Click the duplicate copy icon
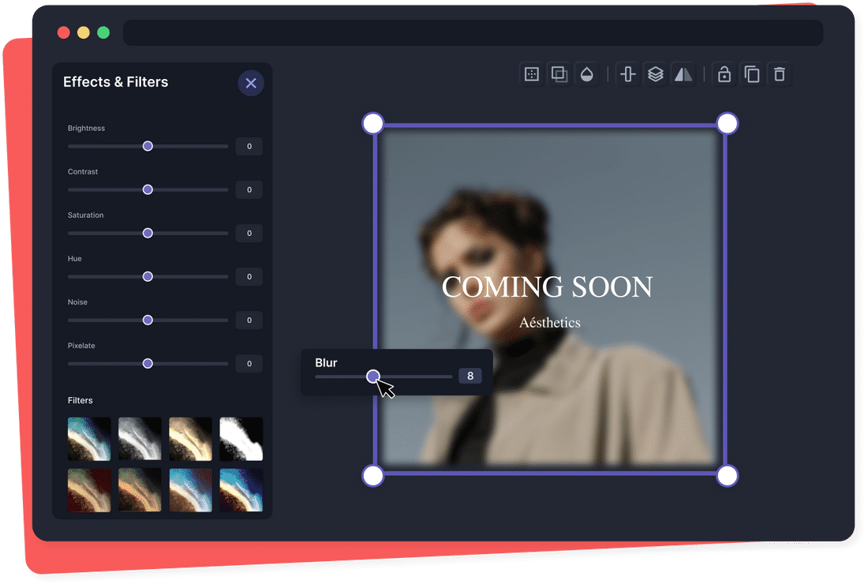Image resolution: width=868 pixels, height=588 pixels. point(752,74)
